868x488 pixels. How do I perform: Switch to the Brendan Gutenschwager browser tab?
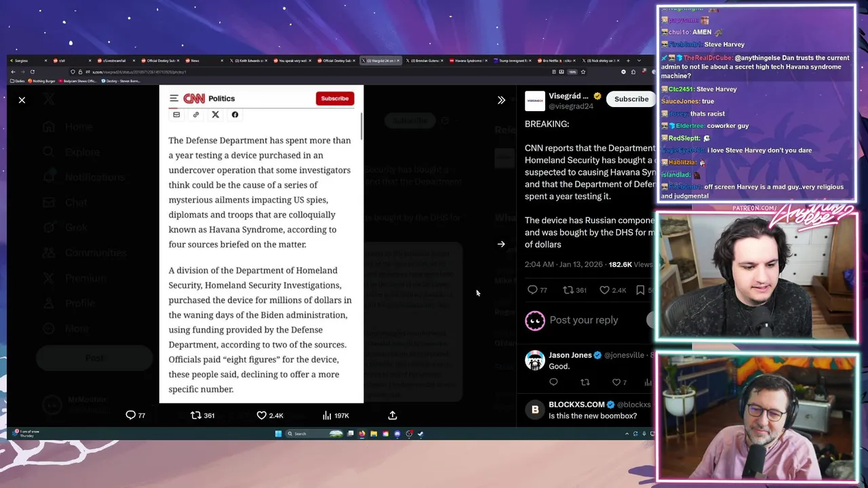(x=424, y=60)
